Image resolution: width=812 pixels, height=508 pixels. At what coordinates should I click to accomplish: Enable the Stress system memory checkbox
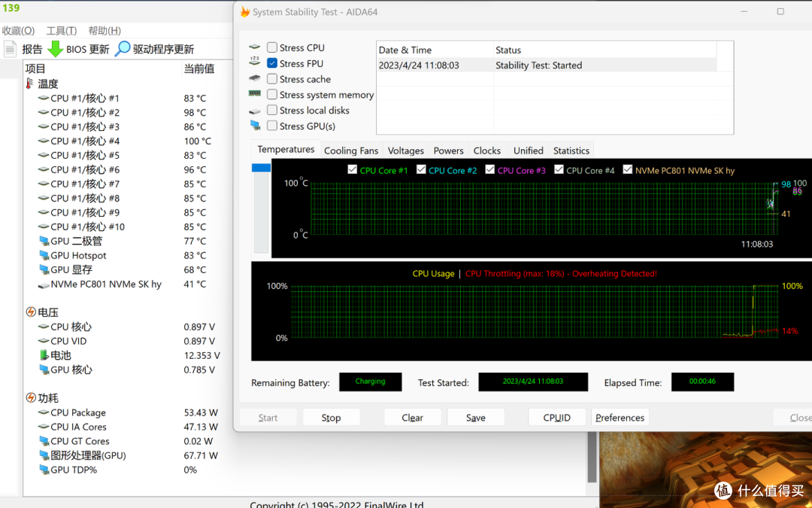[272, 94]
